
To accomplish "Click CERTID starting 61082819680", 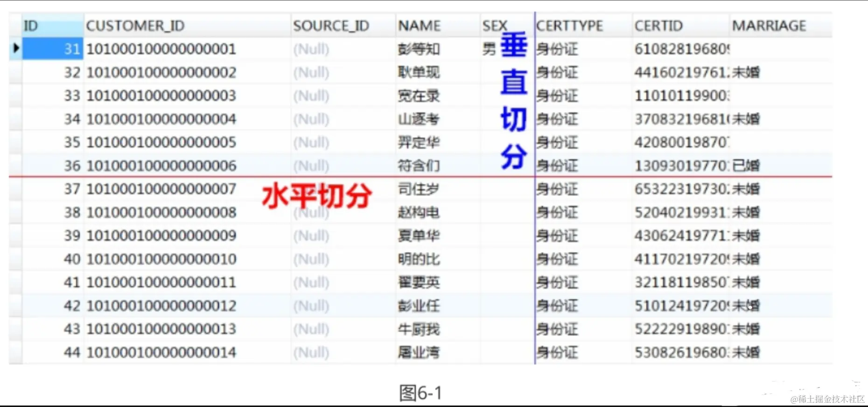I will click(682, 49).
